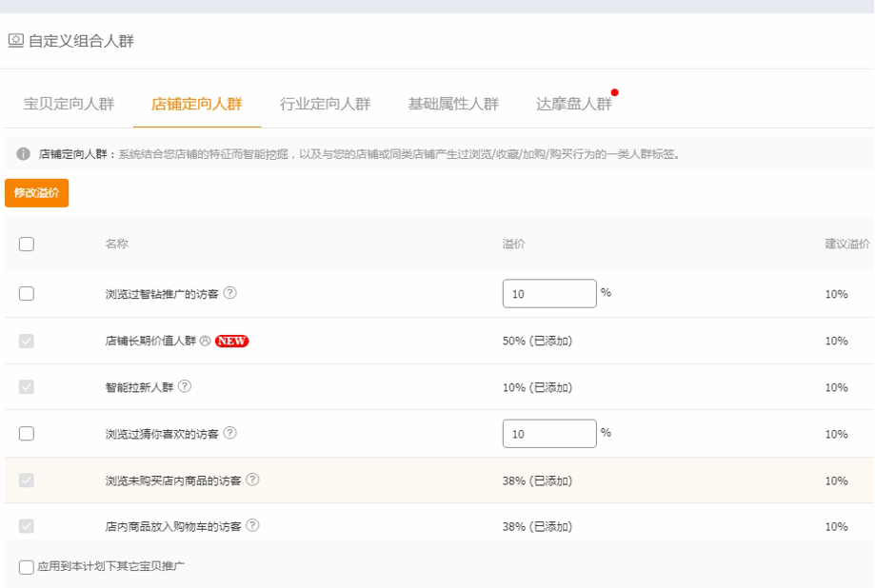Toggle the select-all checkbox in table header

(x=27, y=245)
